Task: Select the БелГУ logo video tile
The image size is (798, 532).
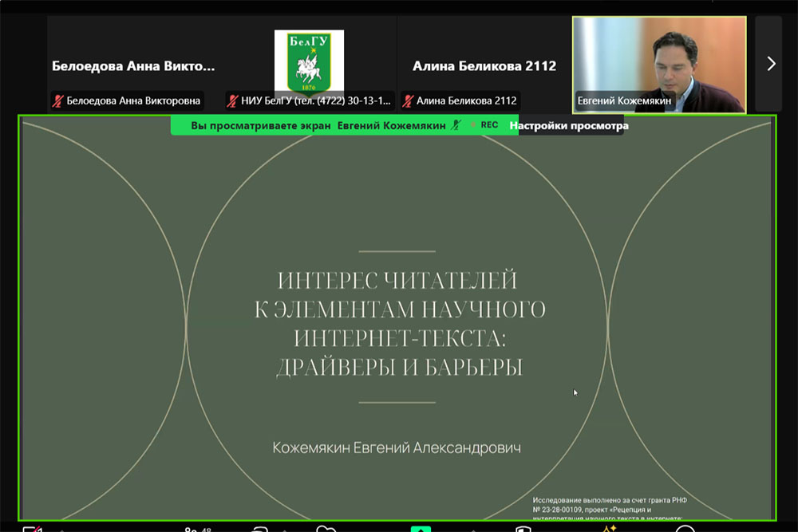Action: coord(307,52)
